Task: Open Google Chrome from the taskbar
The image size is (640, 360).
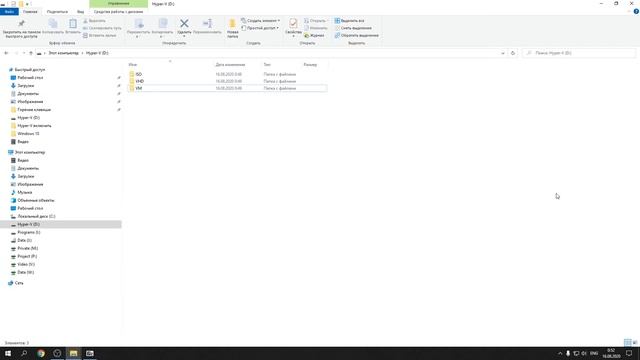Action: tap(41, 353)
